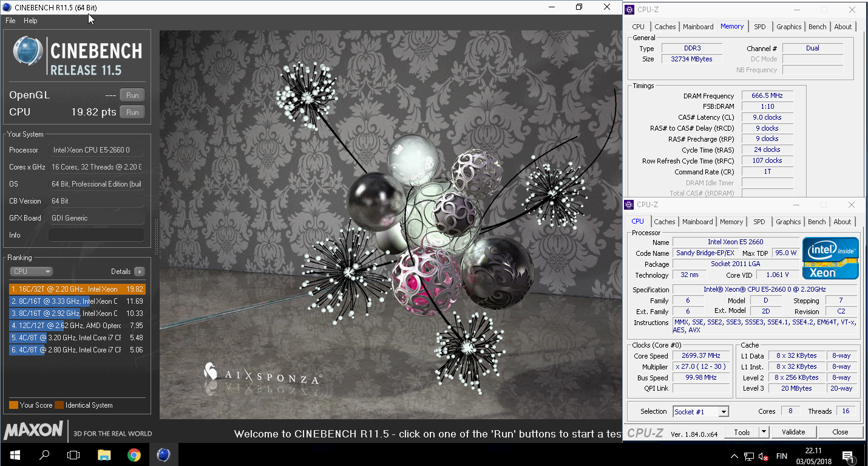
Task: Switch upper CPU-Z to About tab
Action: click(843, 27)
